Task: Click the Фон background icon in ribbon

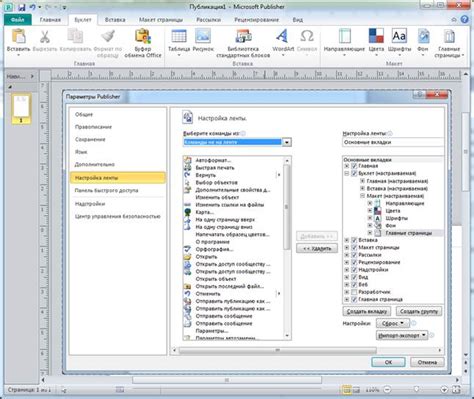Action: point(423,37)
